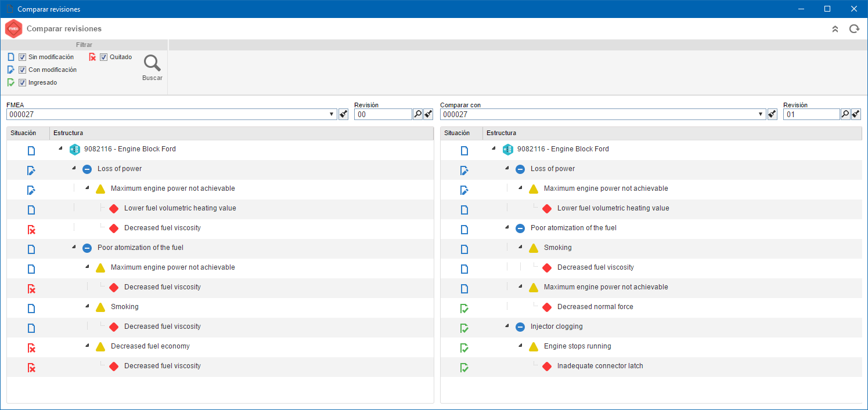This screenshot has height=410, width=868.
Task: Collapse the header with double chevron icon
Action: 835,29
